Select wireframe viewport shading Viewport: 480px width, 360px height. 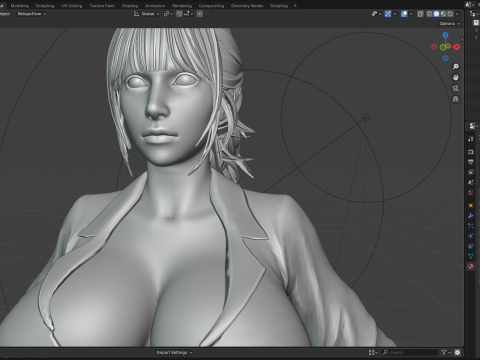(x=429, y=14)
